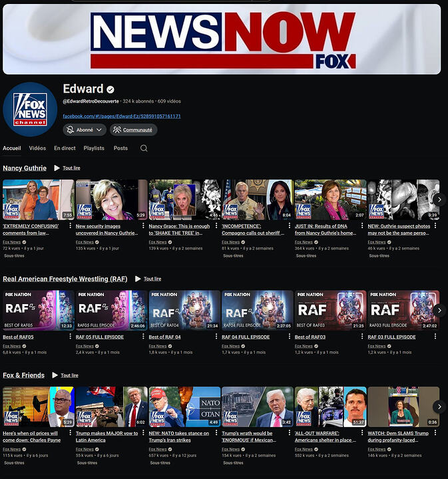
Task: Open the Communauté button
Action: (x=134, y=130)
